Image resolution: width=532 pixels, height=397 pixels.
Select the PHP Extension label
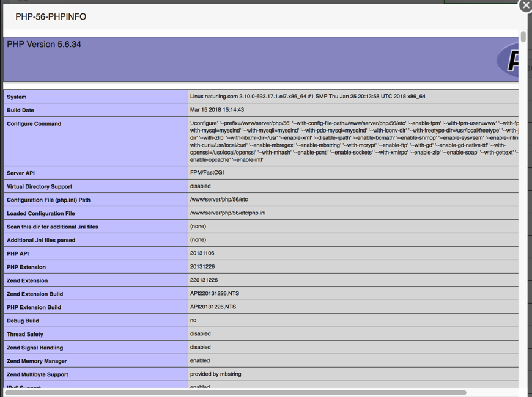pos(26,267)
